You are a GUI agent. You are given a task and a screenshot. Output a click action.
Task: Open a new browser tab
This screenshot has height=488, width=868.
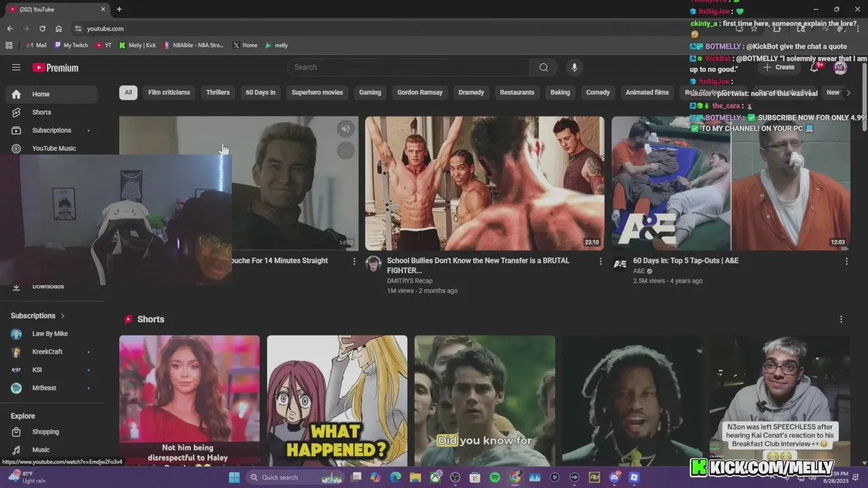click(x=119, y=9)
